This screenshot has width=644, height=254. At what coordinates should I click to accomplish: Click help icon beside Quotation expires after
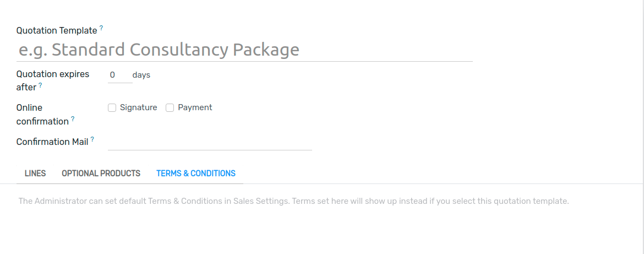tap(40, 85)
